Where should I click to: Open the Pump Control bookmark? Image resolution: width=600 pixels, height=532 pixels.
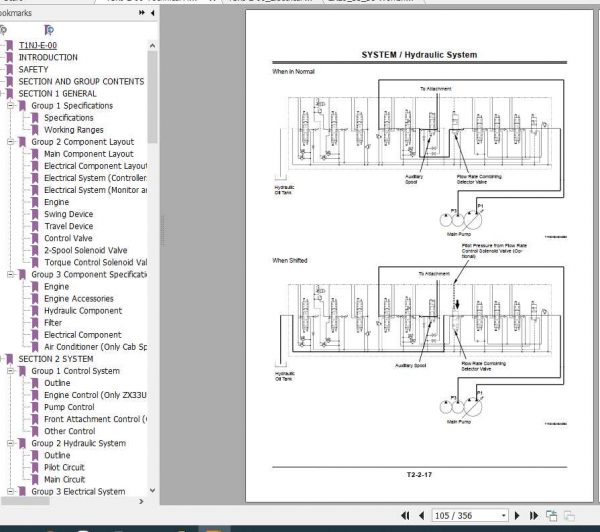[69, 407]
